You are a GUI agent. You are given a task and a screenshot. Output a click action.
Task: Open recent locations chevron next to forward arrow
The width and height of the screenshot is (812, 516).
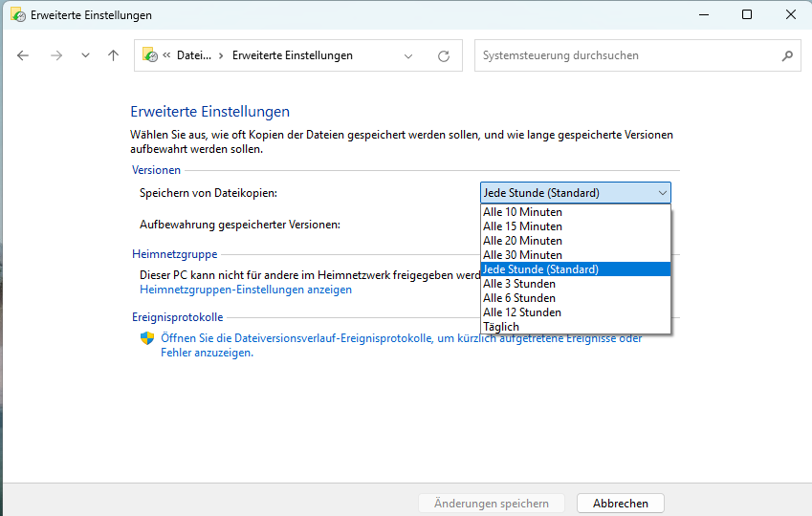point(85,55)
